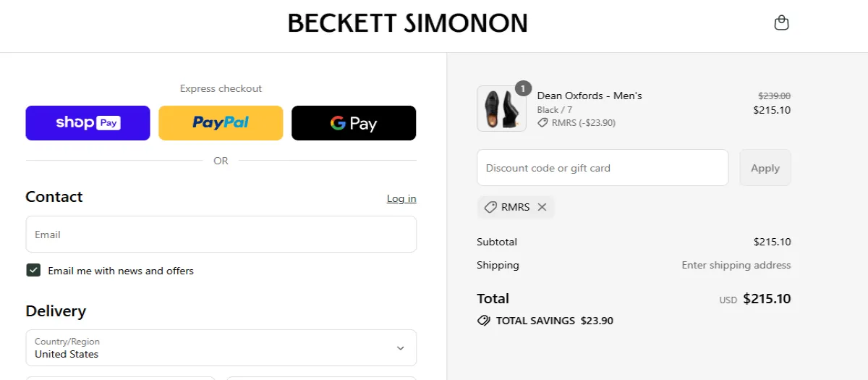Click the quantity badge on product image
868x380 pixels.
(x=523, y=88)
